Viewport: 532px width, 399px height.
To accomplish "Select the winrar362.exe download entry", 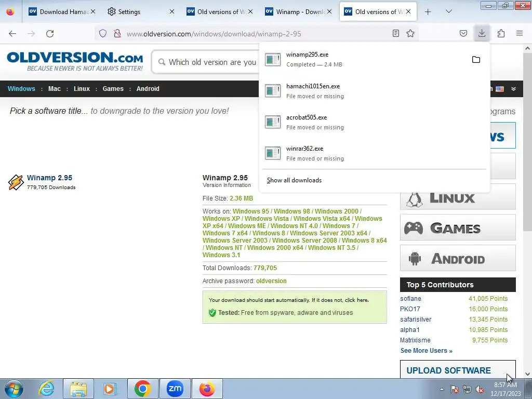I will pos(375,153).
